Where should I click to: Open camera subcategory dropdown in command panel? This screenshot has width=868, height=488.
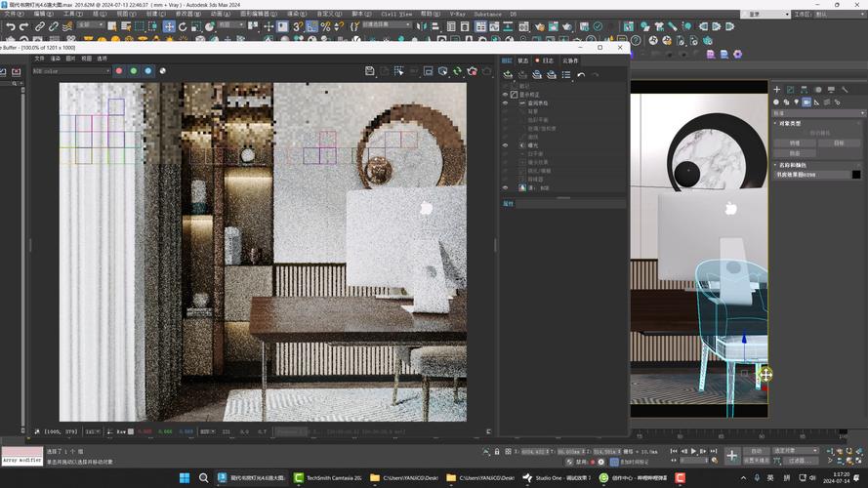coord(819,113)
